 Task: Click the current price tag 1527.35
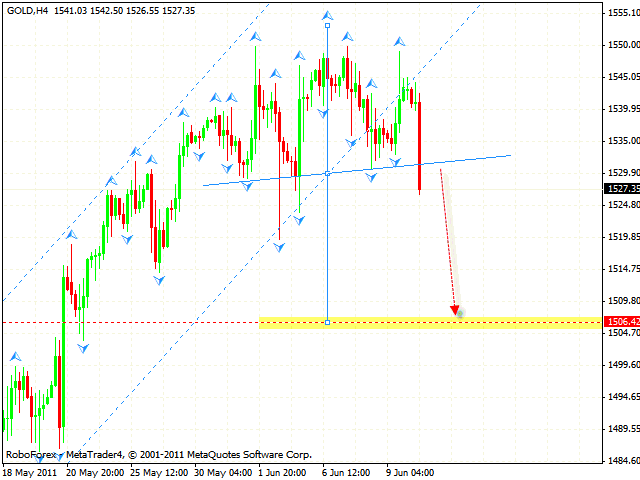(x=620, y=188)
